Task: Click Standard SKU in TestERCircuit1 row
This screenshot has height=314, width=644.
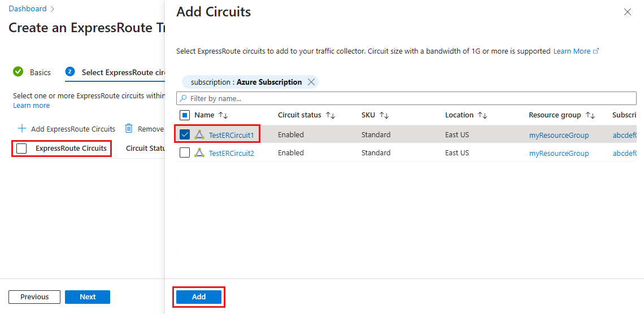Action: click(x=376, y=134)
